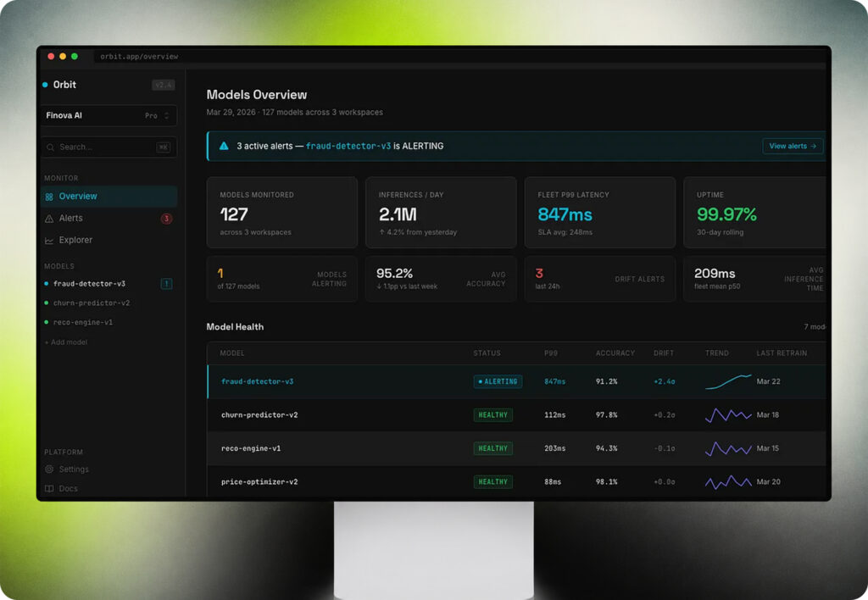This screenshot has height=600, width=868.
Task: Focus the Search input field
Action: coord(109,147)
